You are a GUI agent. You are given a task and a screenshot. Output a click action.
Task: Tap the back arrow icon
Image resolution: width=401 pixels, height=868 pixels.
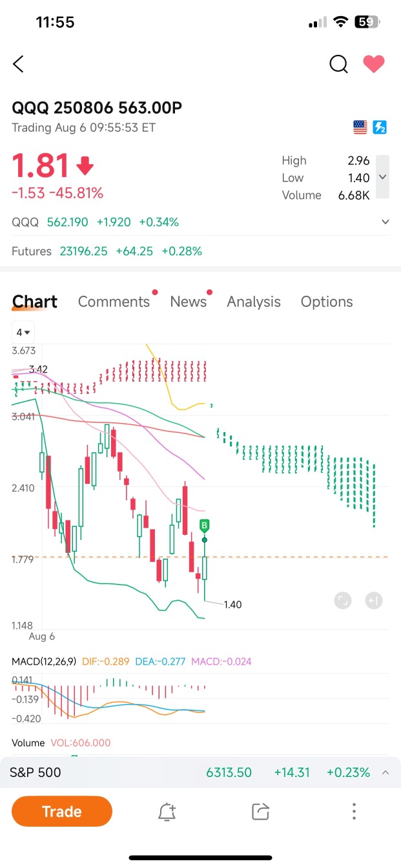(19, 64)
